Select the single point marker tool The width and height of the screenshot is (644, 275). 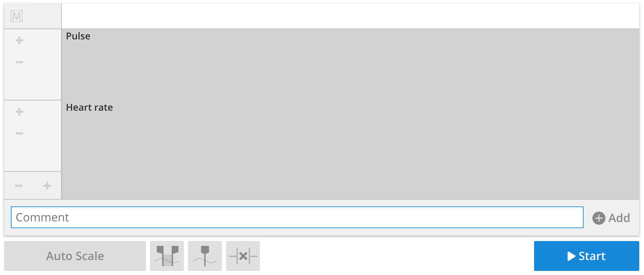tap(205, 256)
